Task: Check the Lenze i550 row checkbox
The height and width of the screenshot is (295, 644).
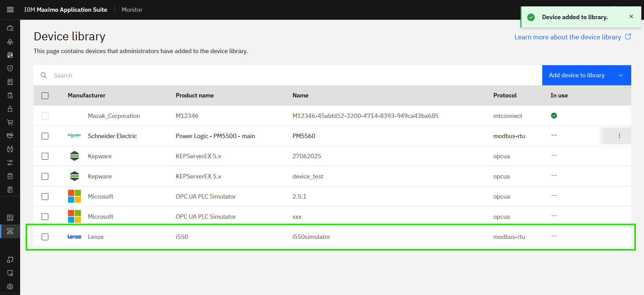Action: 45,237
